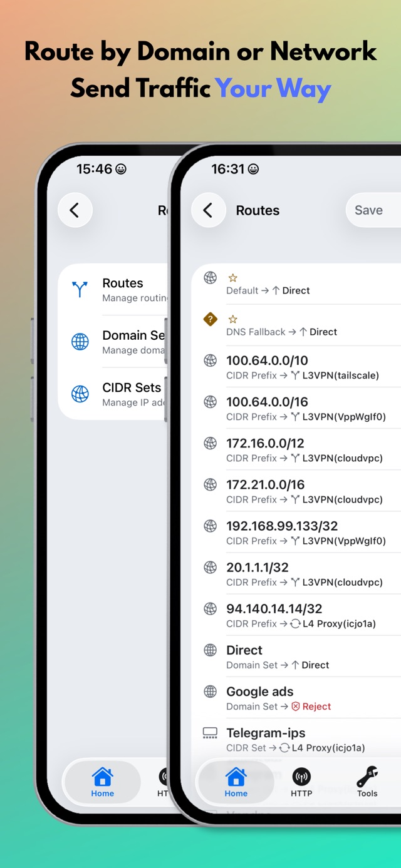Viewport: 401px width, 868px height.
Task: Click the question diamond icon of DNS Fallback
Action: pos(211,319)
